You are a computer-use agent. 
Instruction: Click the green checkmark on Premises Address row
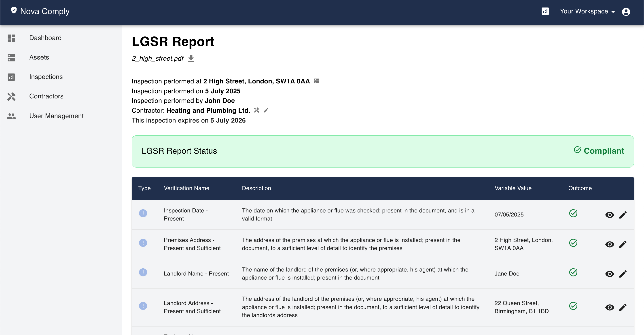pyautogui.click(x=573, y=243)
